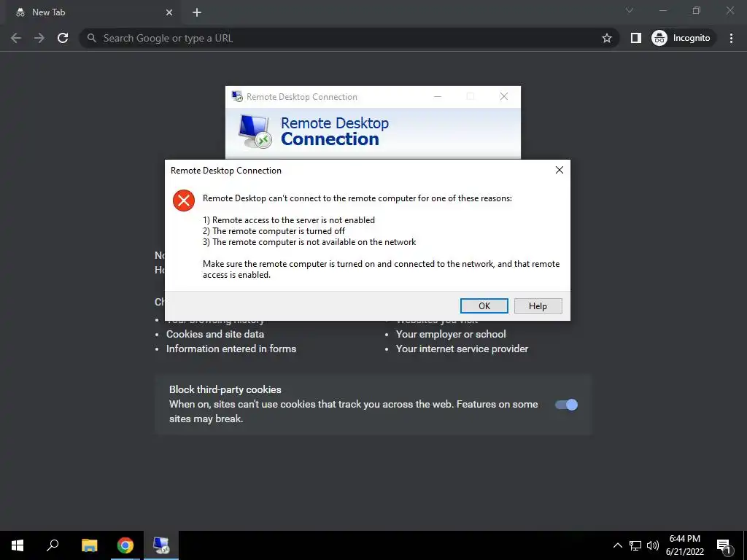Viewport: 747px width, 560px height.
Task: Click the Chrome forward arrow
Action: pyautogui.click(x=39, y=38)
